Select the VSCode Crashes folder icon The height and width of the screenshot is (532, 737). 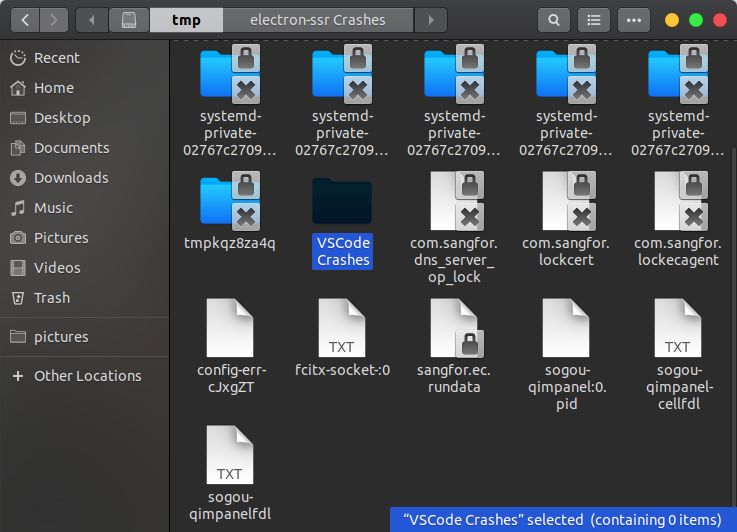(x=342, y=201)
